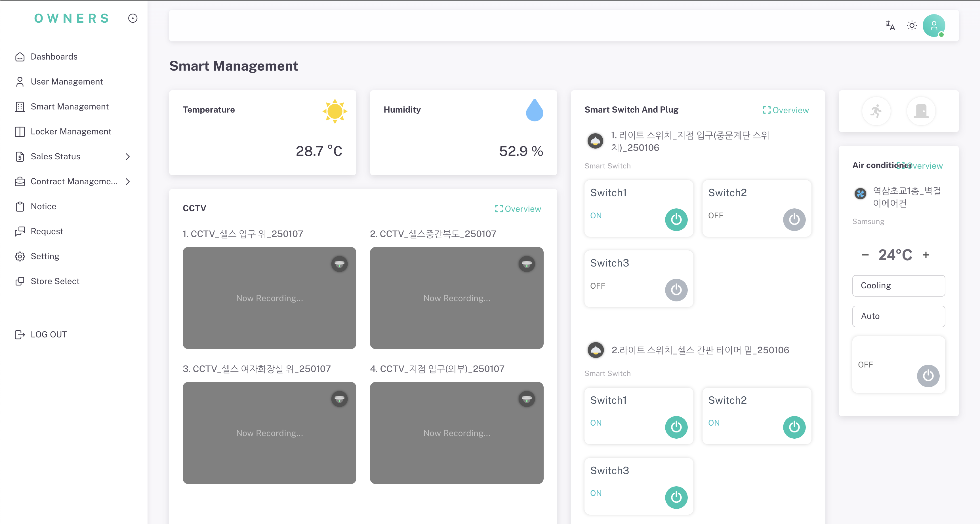
Task: Select Smart Management menu item
Action: (73, 107)
